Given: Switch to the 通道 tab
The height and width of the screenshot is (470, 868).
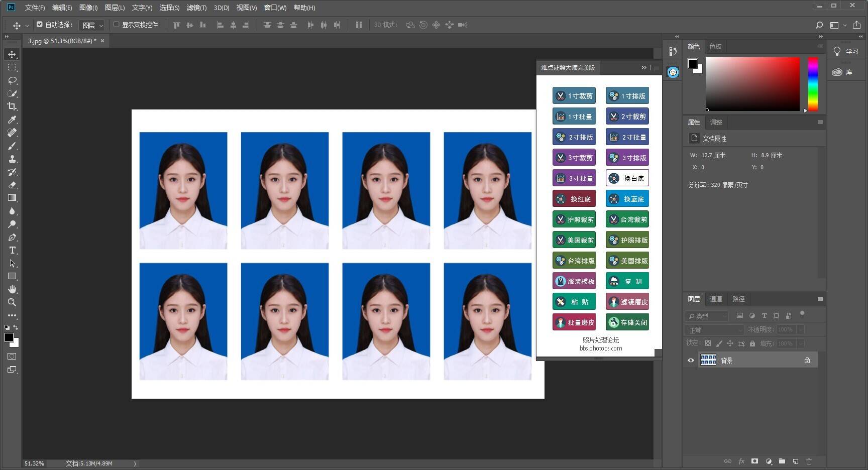Looking at the screenshot, I should [x=716, y=299].
